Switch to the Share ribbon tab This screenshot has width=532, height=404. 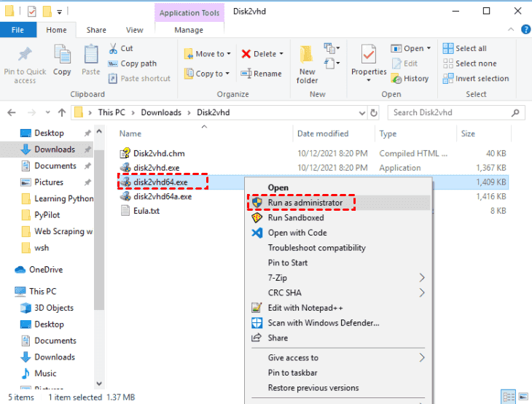96,30
